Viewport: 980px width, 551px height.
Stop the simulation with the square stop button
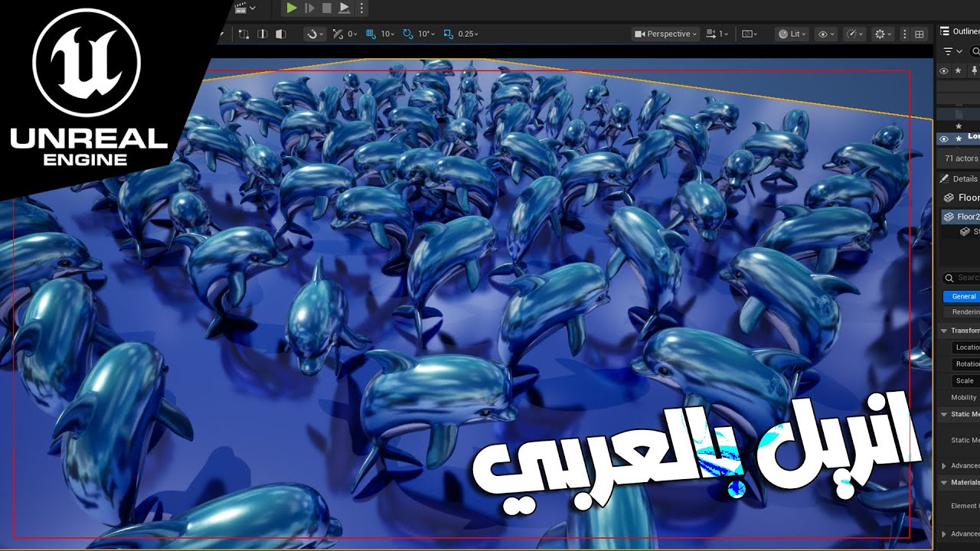coord(327,8)
